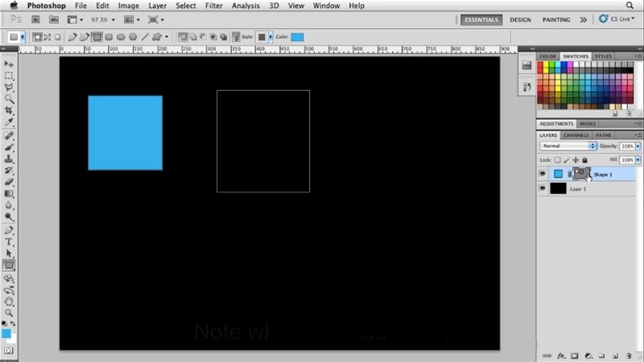Screen dimensions: 644x362
Task: Enable Shape Layers mode in options bar
Action: [x=37, y=37]
